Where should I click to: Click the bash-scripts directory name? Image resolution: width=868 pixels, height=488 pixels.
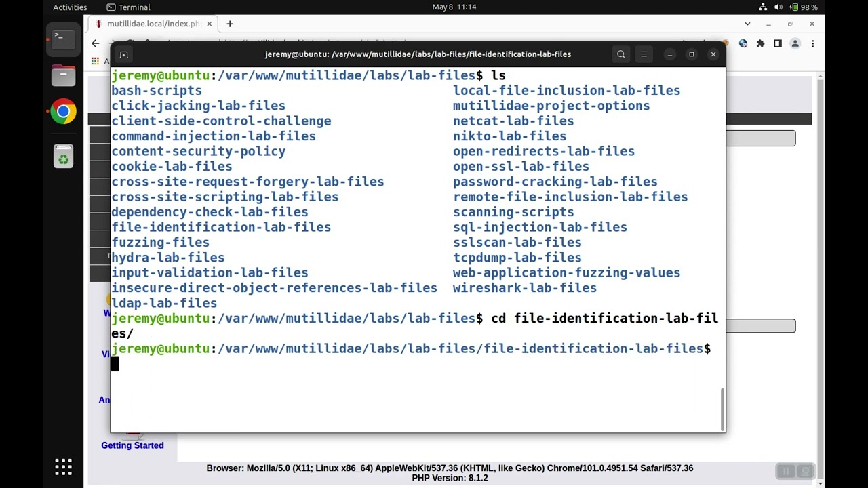tap(157, 91)
